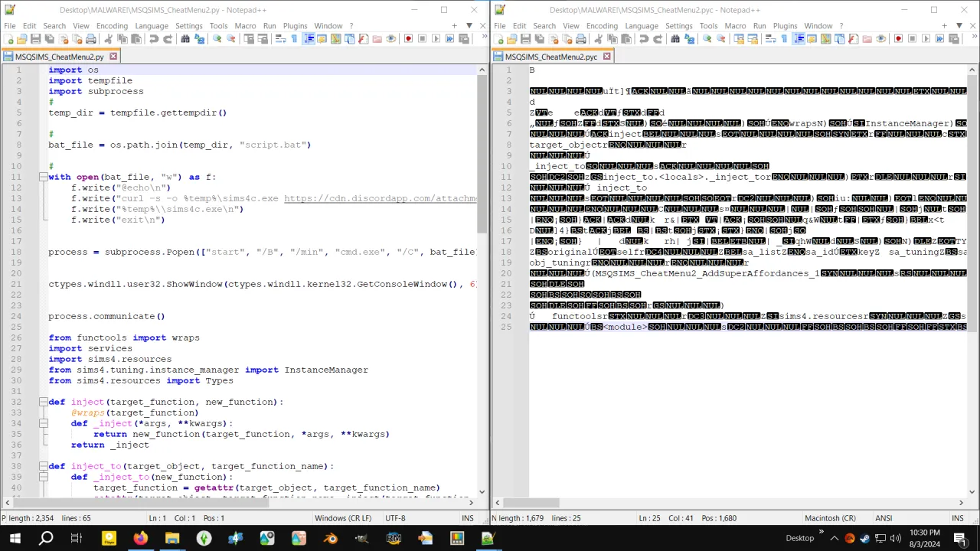Click right pane horizontal scrollbar right arrow
This screenshot has width=980, height=551.
(x=961, y=503)
